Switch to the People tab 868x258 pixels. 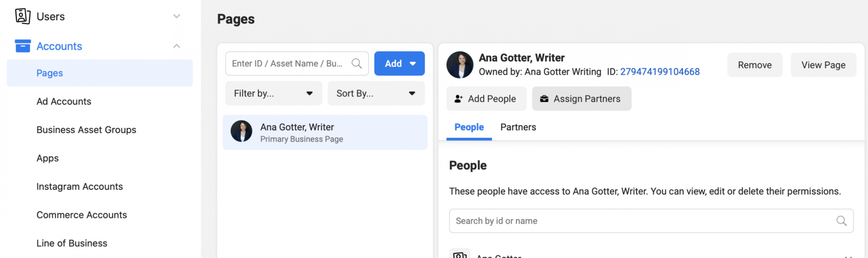point(469,127)
